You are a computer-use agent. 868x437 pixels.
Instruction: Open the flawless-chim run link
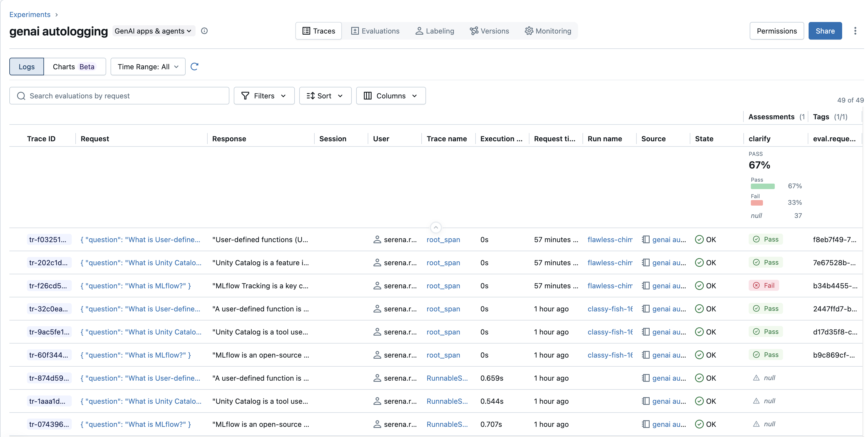pyautogui.click(x=610, y=239)
